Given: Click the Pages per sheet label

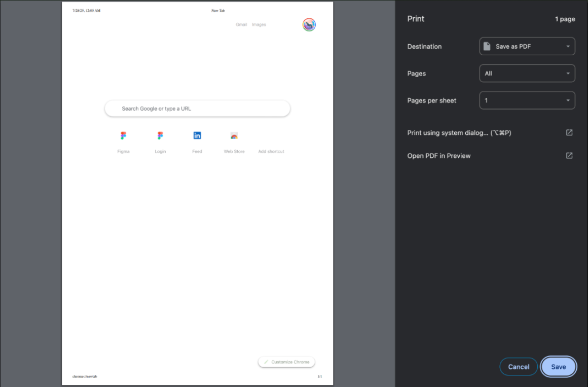Looking at the screenshot, I should click(432, 100).
